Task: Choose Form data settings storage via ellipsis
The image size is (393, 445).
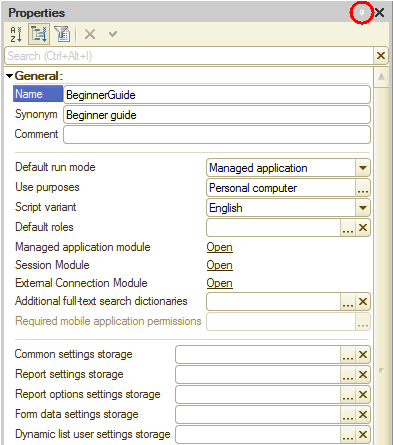Action: click(348, 415)
